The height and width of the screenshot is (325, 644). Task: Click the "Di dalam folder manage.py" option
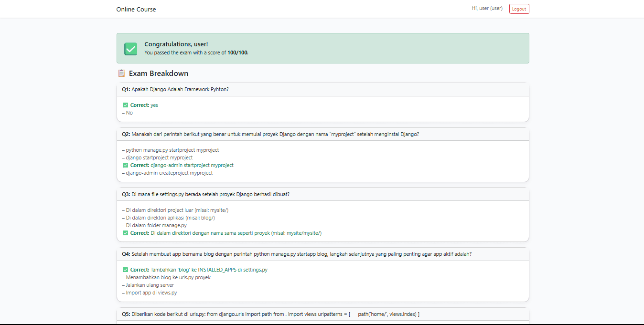[x=156, y=225]
